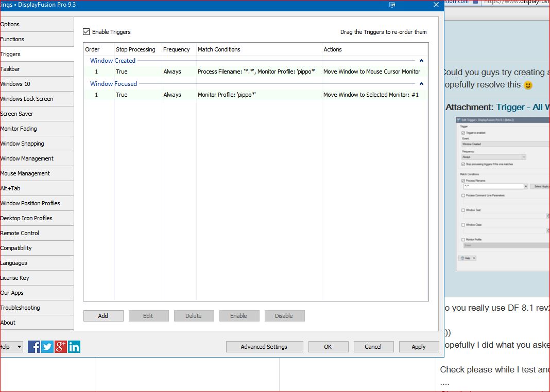Select the Window Created trigger row
The width and height of the screenshot is (550, 392).
coord(256,72)
